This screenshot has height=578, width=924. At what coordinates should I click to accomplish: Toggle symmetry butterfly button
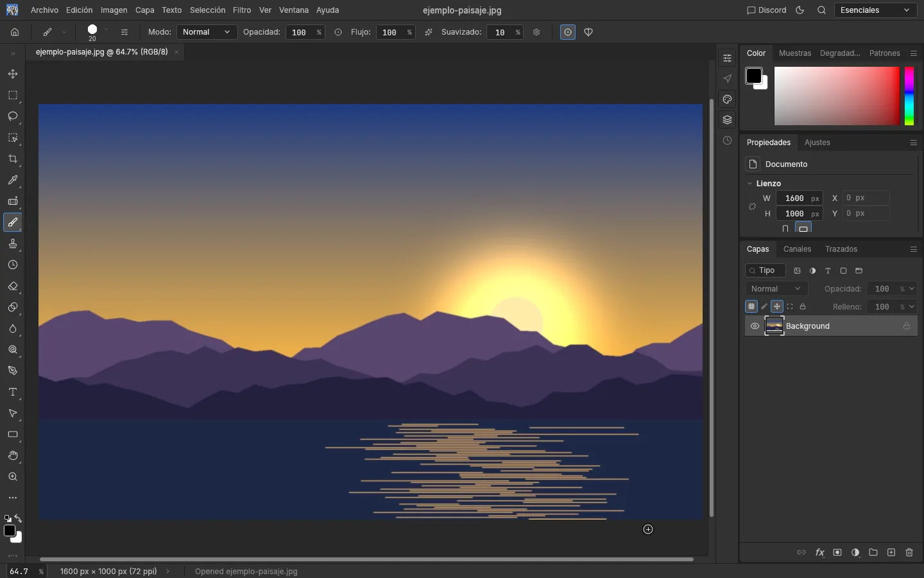[588, 32]
